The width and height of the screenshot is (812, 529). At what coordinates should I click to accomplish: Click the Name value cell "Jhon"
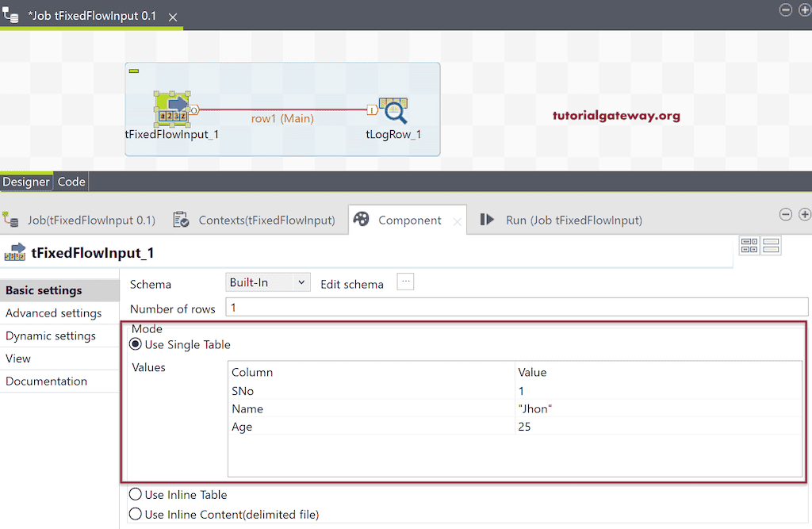coord(658,408)
